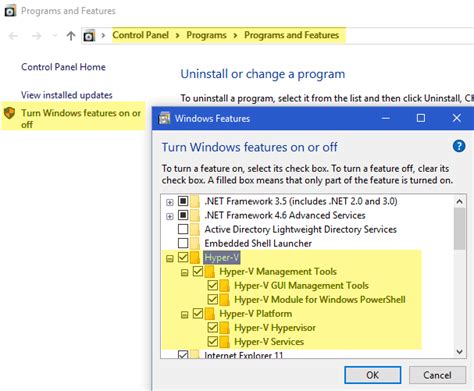
Task: Select the Embedded Shell Launcher label
Action: click(258, 243)
